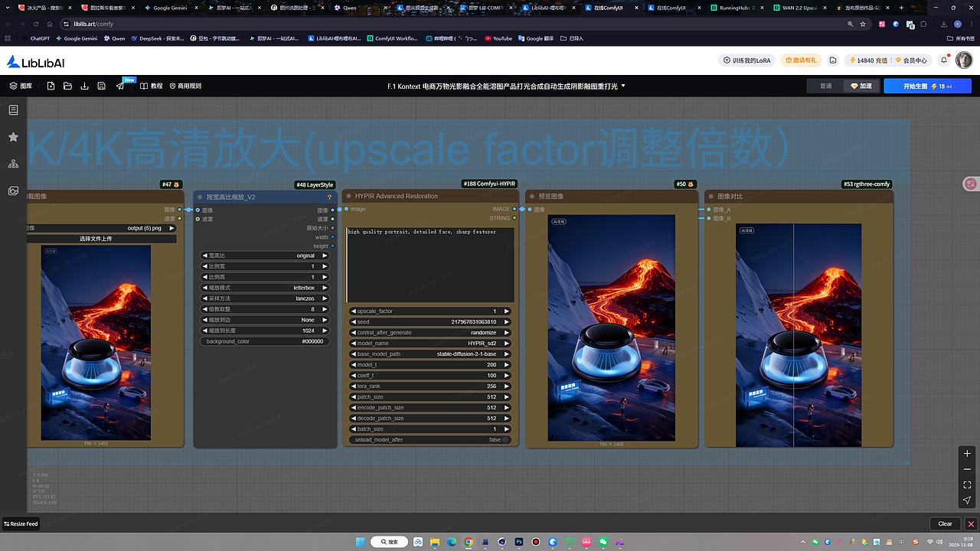
Task: Open YouTube bookmark
Action: coord(498,38)
